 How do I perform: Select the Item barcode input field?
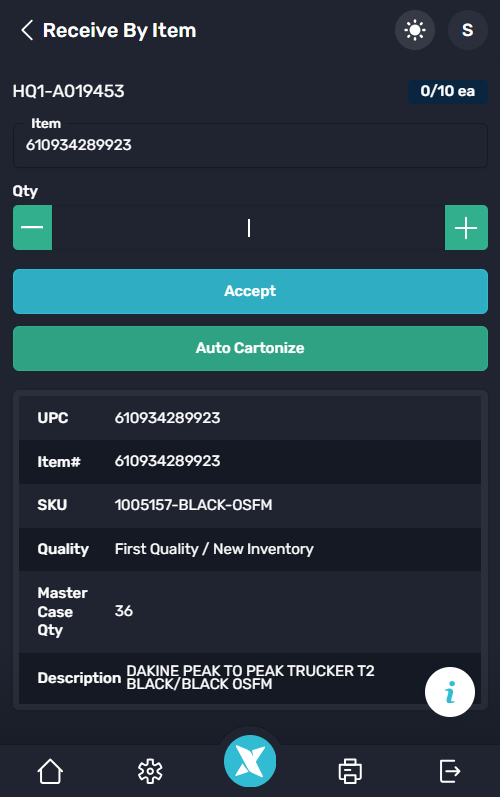[250, 145]
